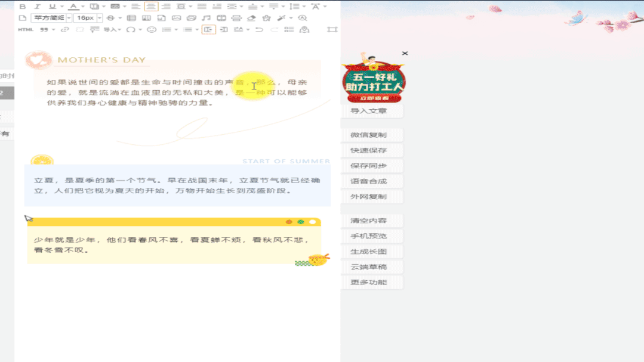Toggle bold formatting
This screenshot has width=644, height=362.
23,7
